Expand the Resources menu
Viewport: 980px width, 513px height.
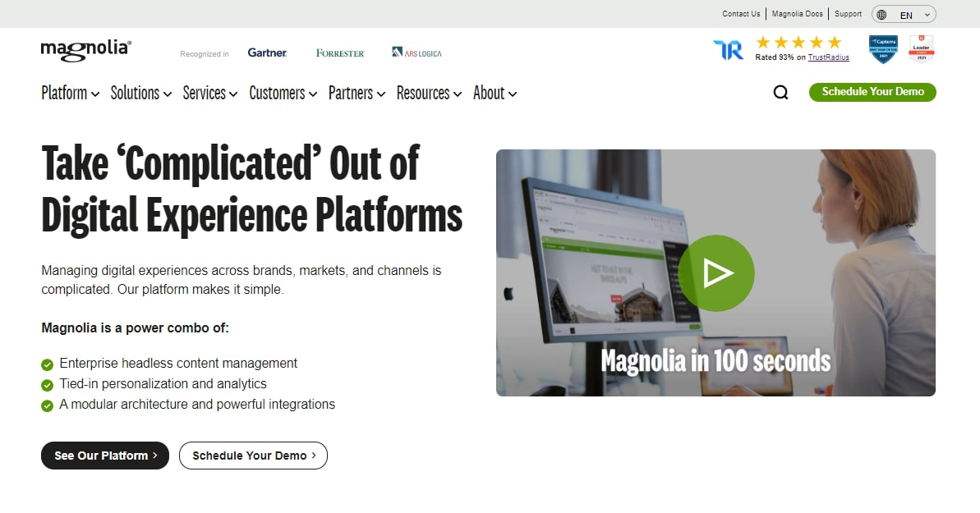pyautogui.click(x=429, y=93)
